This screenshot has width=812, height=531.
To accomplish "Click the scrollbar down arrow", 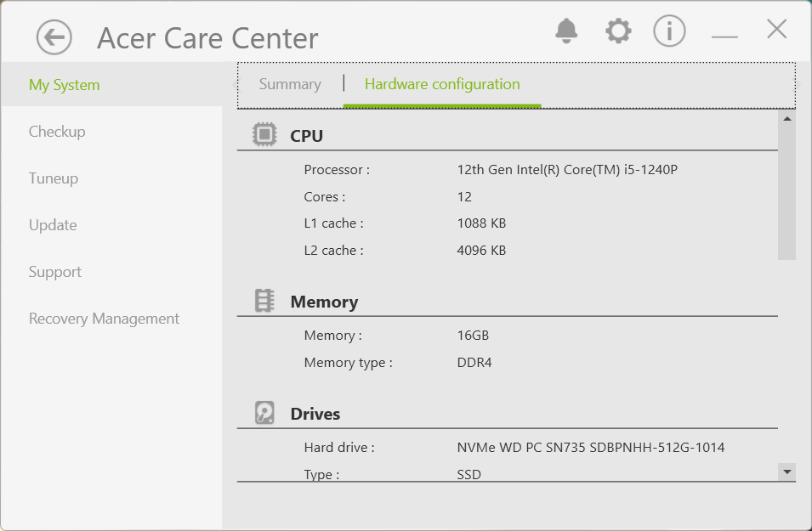I will (785, 471).
